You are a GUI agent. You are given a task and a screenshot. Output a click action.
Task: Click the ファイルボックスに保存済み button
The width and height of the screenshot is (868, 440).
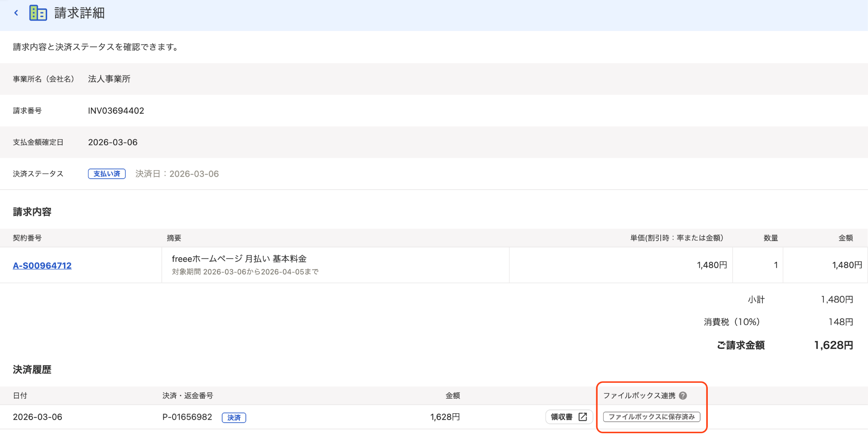tap(651, 417)
